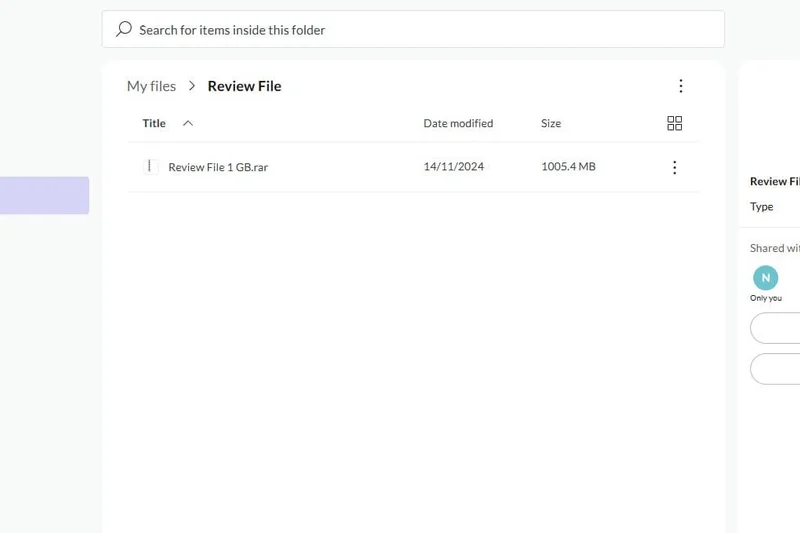Open the Review File folder options menu
This screenshot has height=533, width=800.
point(681,86)
